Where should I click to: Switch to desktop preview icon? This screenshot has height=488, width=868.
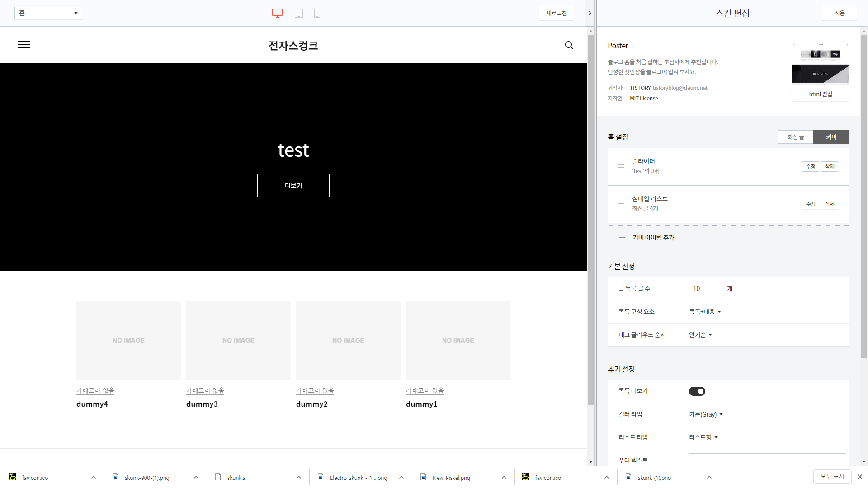tap(277, 13)
